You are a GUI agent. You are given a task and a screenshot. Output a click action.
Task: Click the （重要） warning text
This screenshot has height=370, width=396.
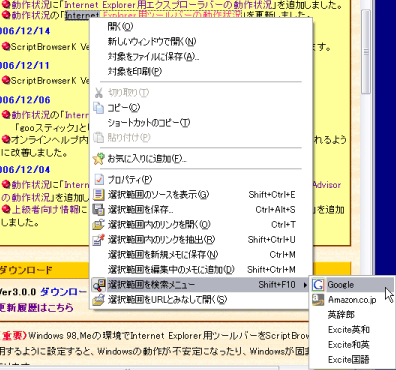[13, 335]
